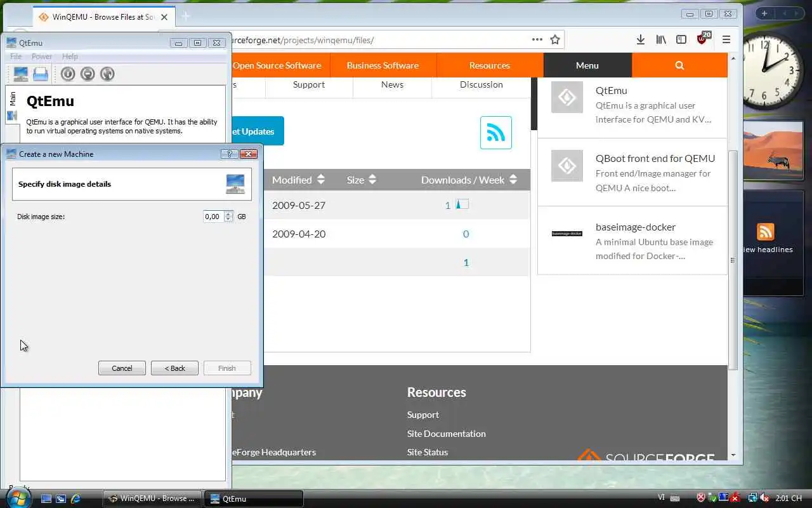Viewport: 812px width, 508px height.
Task: Click the WinQEMU Firefox taskbar button
Action: (152, 498)
